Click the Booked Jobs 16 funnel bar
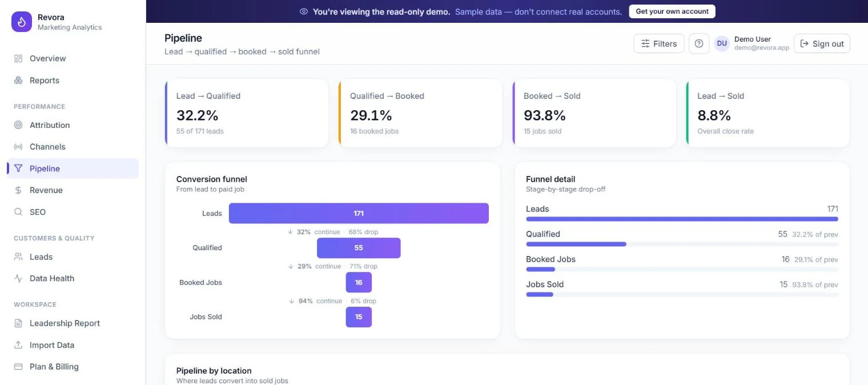 [x=359, y=282]
